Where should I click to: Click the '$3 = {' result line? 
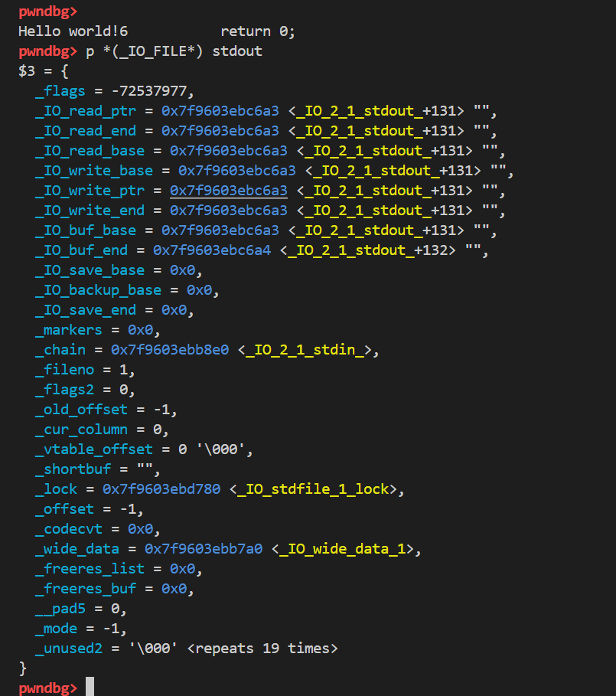coord(44,71)
